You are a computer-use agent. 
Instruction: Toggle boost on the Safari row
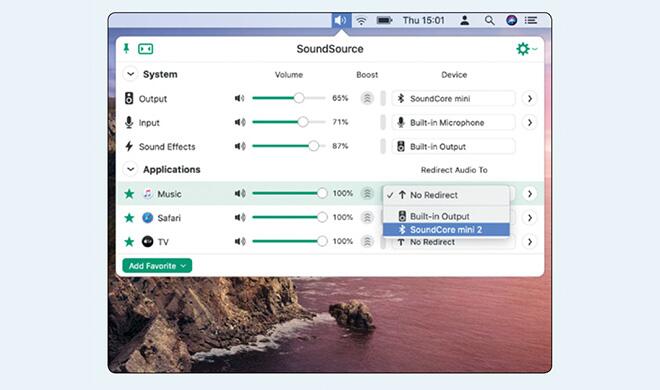pyautogui.click(x=367, y=218)
